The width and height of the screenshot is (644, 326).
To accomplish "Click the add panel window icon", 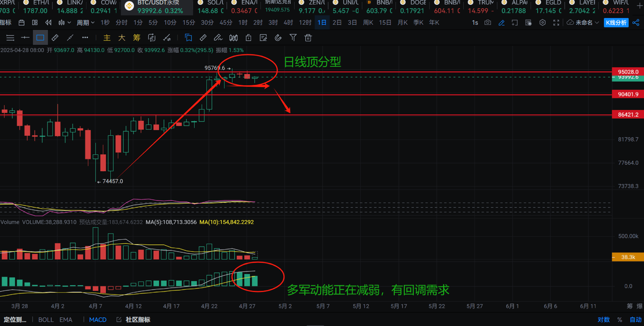I will (x=515, y=23).
